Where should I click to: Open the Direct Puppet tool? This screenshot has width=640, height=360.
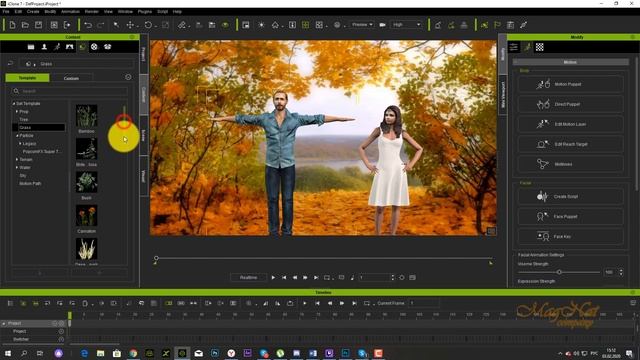[x=570, y=104]
